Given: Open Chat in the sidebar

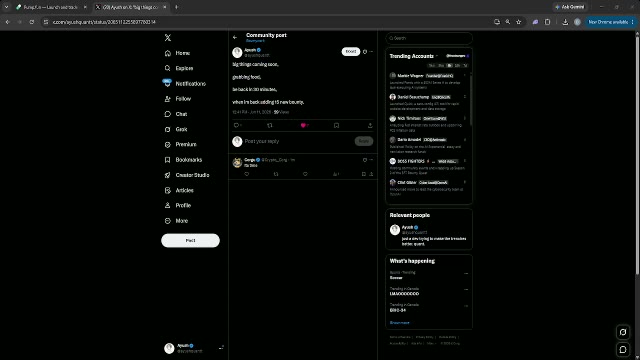Looking at the screenshot, I should point(176,114).
